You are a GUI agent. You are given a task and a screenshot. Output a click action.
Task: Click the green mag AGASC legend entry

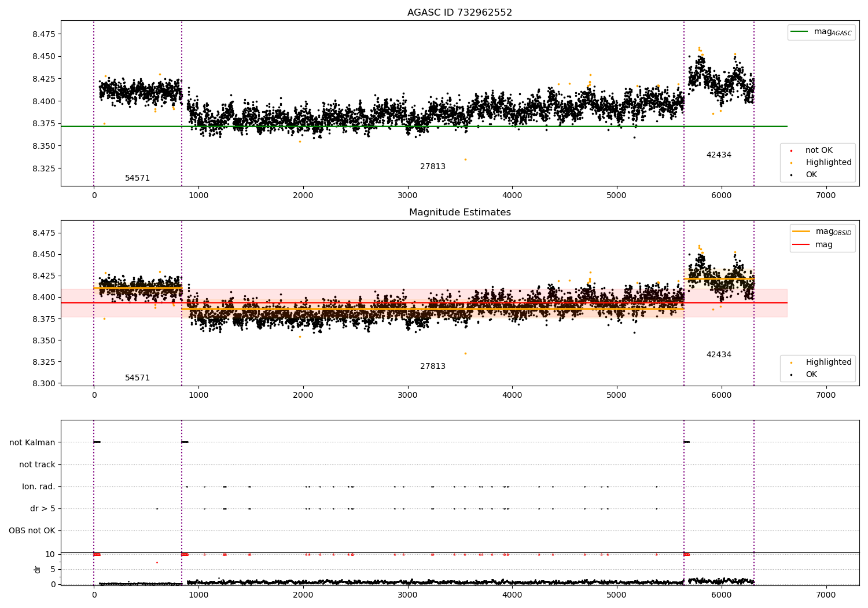pos(821,32)
